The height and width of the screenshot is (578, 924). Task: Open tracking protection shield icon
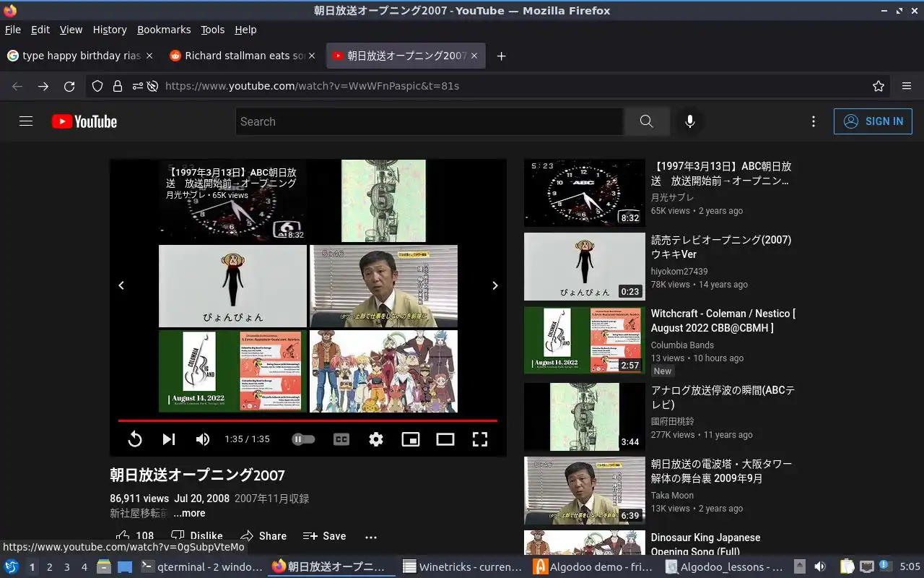[x=98, y=86]
